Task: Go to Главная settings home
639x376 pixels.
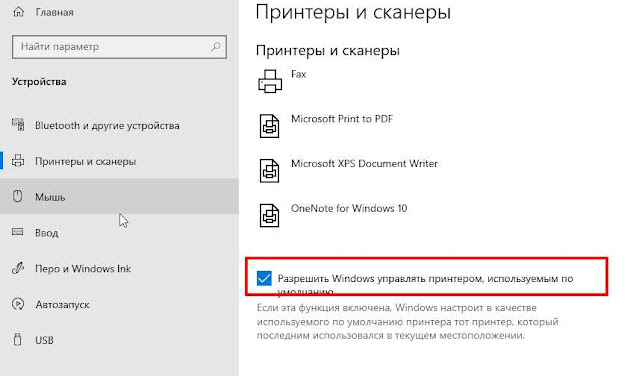Action: click(x=54, y=12)
